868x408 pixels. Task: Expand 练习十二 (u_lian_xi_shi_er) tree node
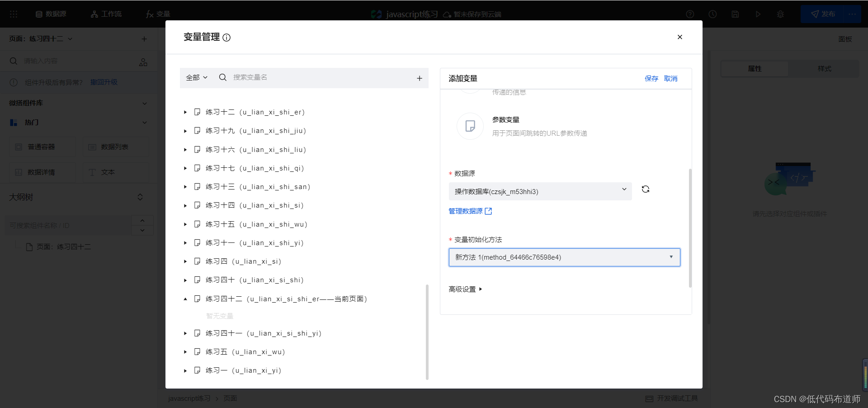185,112
